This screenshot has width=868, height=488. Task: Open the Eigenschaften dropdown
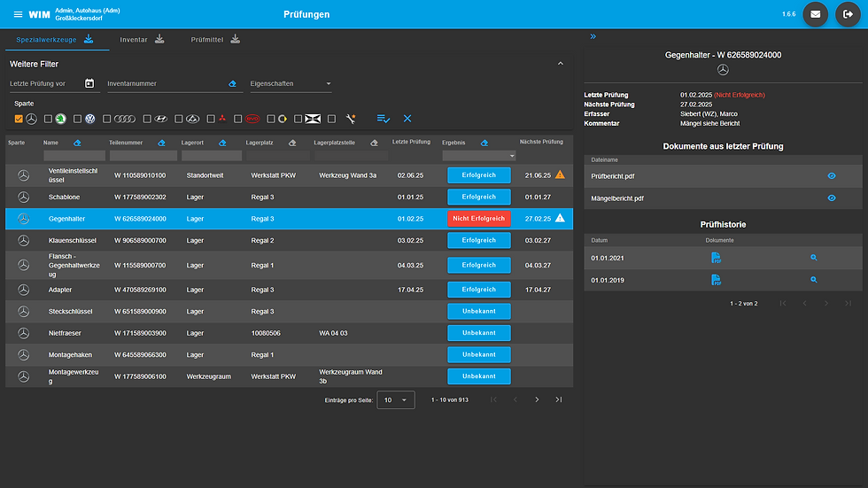coord(291,83)
